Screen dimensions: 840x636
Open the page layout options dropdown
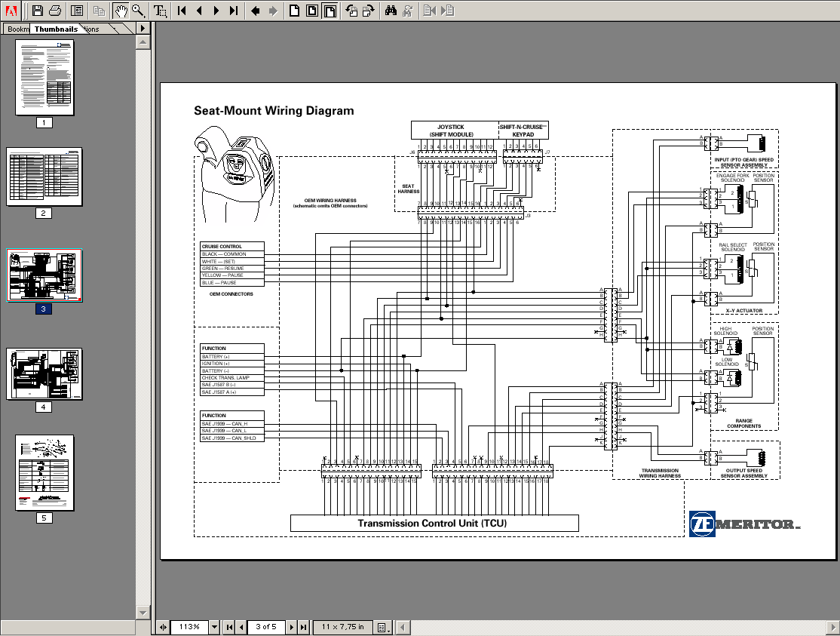tap(382, 627)
